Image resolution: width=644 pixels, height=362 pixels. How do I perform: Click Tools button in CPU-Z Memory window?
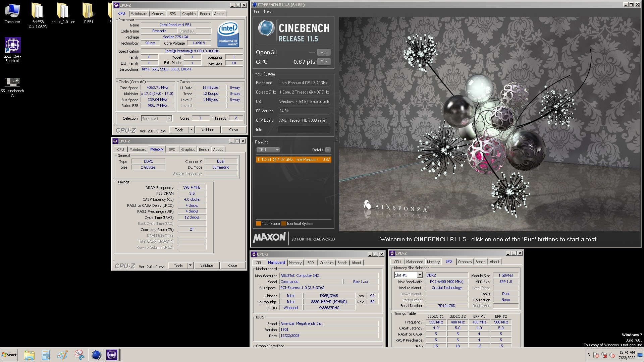click(178, 265)
